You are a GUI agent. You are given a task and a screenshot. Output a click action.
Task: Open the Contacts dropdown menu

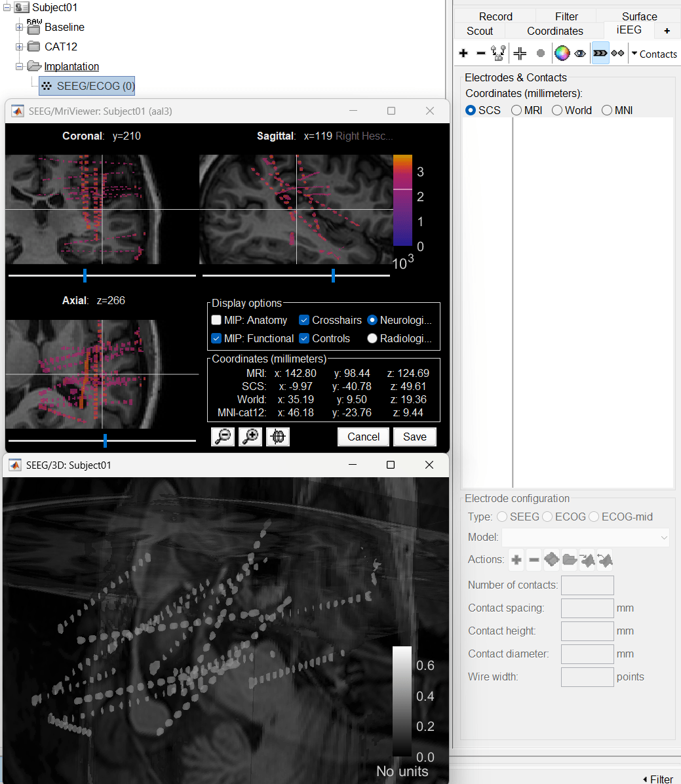click(653, 54)
